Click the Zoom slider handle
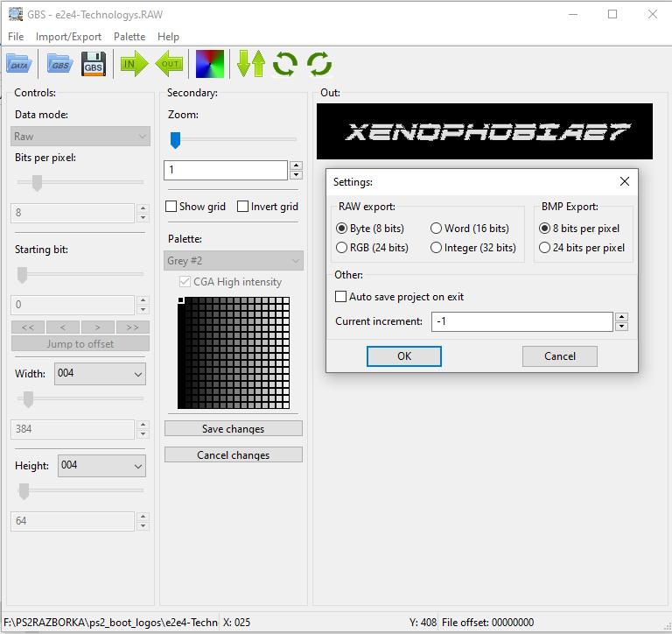This screenshot has width=672, height=634. pyautogui.click(x=175, y=139)
